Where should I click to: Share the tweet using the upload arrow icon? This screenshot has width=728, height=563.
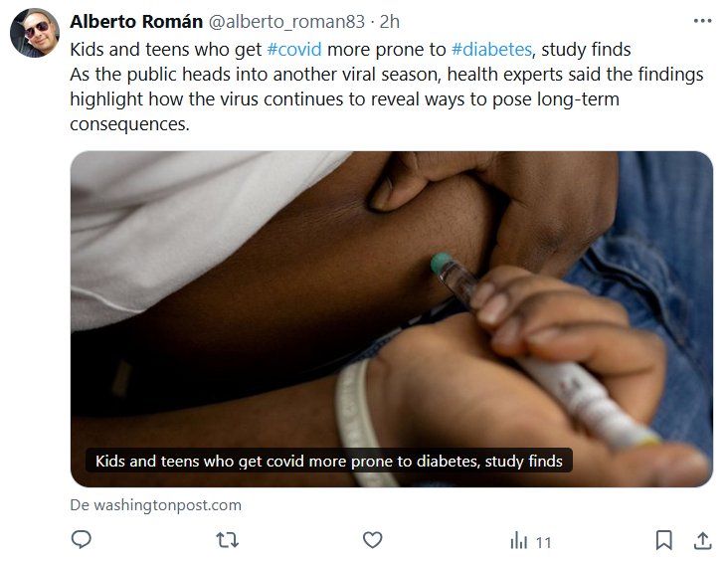pos(702,540)
